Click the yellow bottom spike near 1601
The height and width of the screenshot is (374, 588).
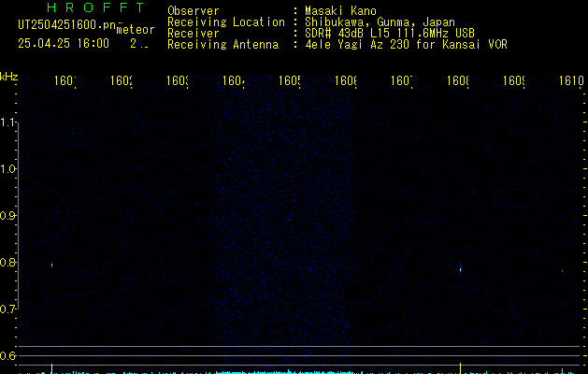click(x=51, y=368)
